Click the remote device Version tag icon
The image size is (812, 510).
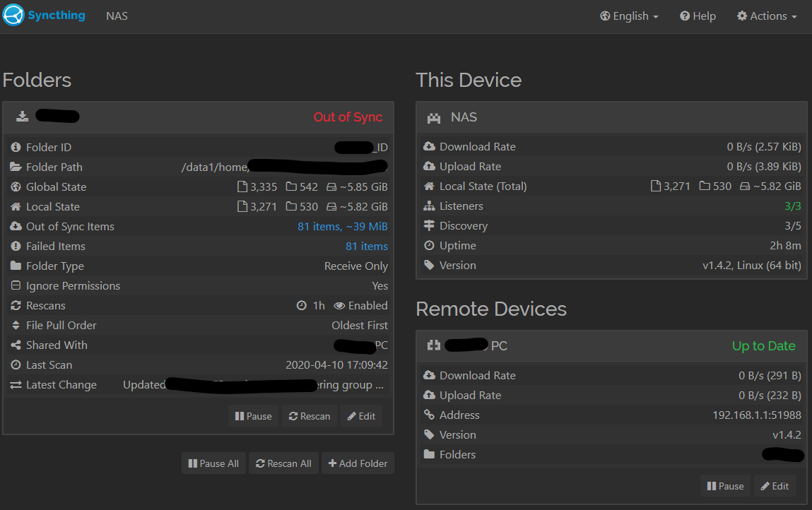[429, 434]
